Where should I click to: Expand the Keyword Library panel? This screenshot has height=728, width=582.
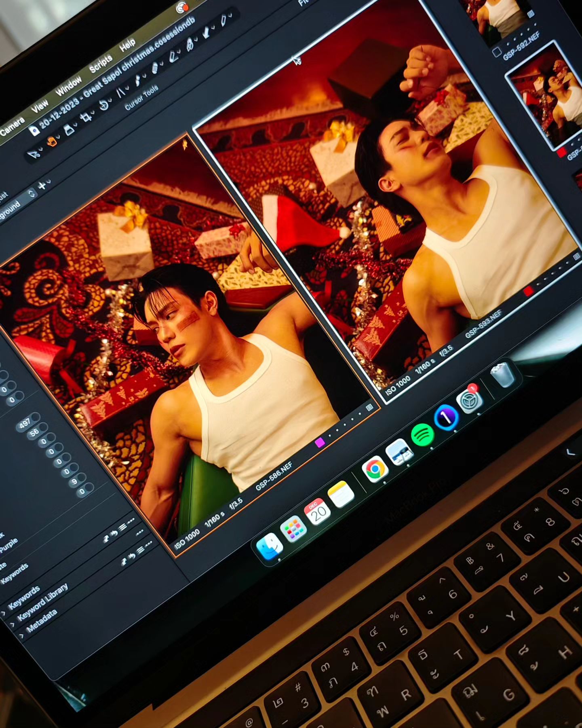pyautogui.click(x=12, y=624)
